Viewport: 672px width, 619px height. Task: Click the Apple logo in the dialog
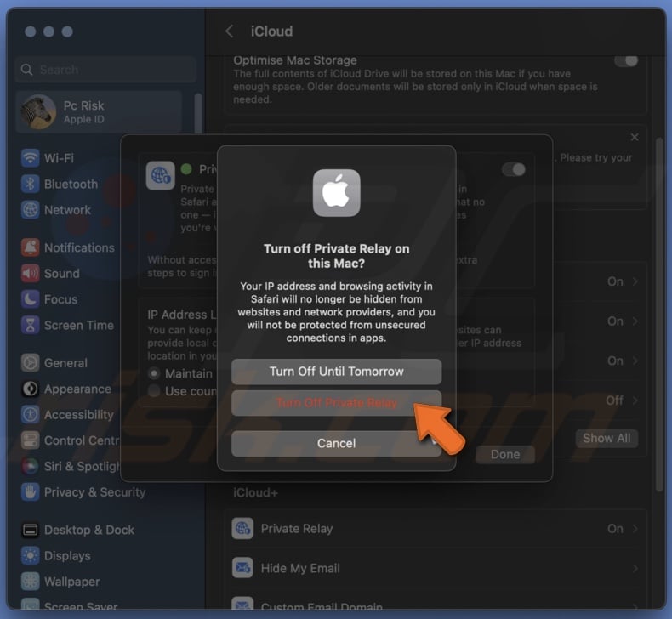337,193
